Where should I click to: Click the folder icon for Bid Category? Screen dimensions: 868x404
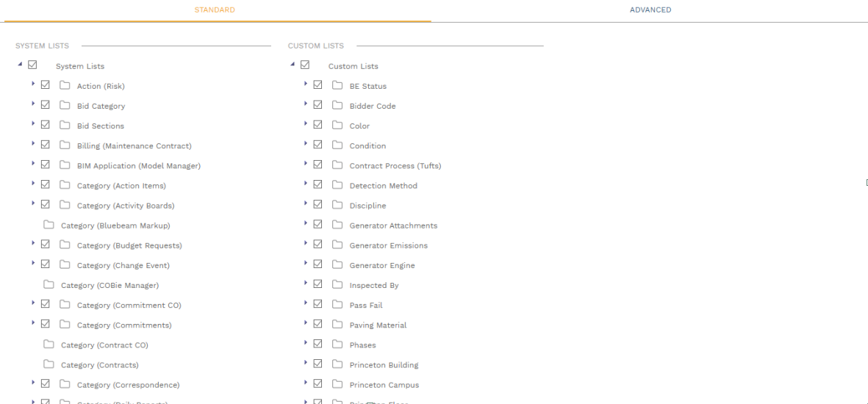pos(65,106)
